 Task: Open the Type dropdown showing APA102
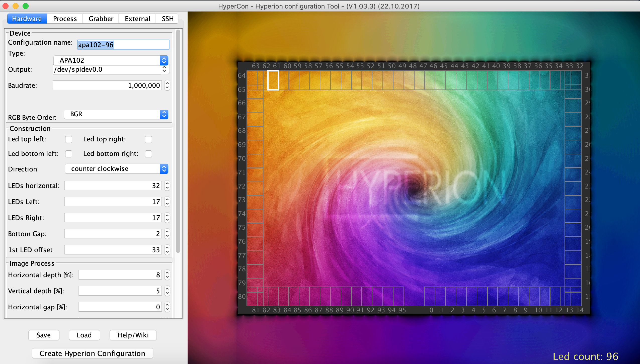(111, 60)
